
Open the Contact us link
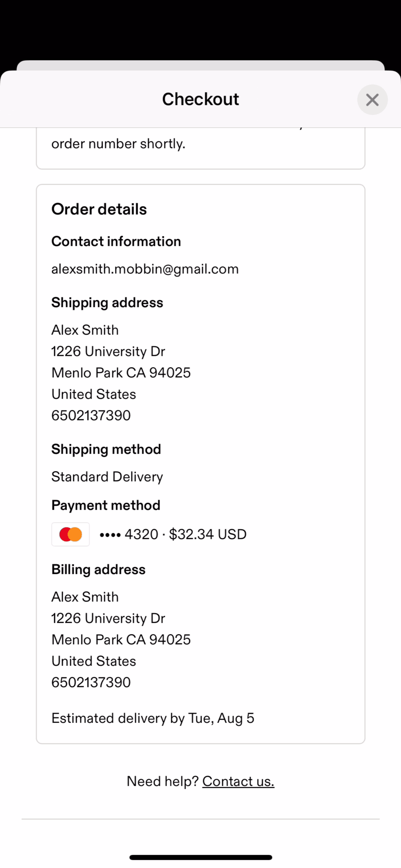click(238, 781)
